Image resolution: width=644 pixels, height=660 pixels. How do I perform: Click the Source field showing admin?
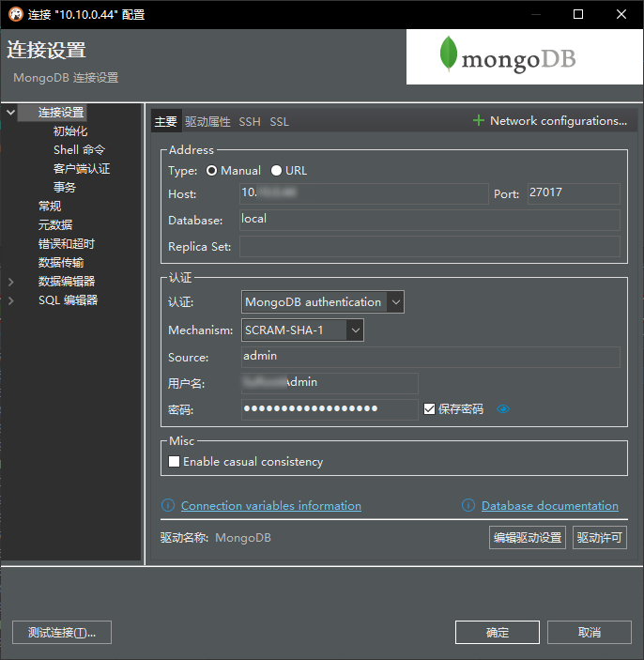pyautogui.click(x=431, y=357)
